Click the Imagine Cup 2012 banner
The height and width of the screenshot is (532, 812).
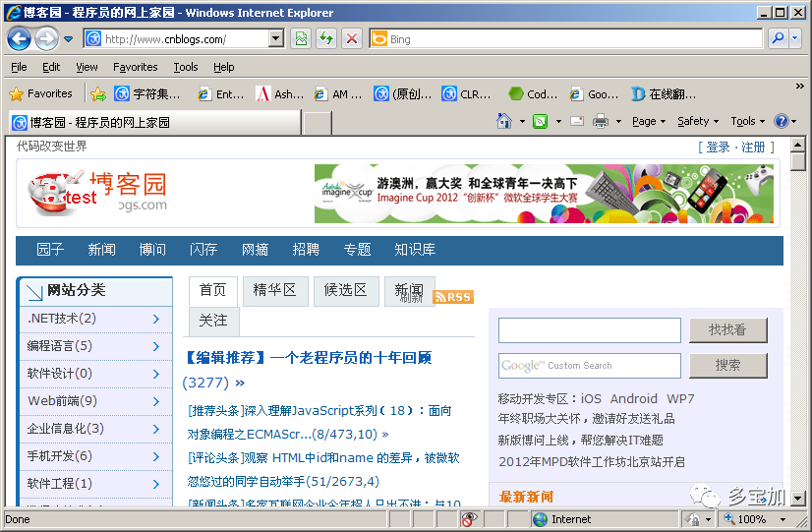544,193
